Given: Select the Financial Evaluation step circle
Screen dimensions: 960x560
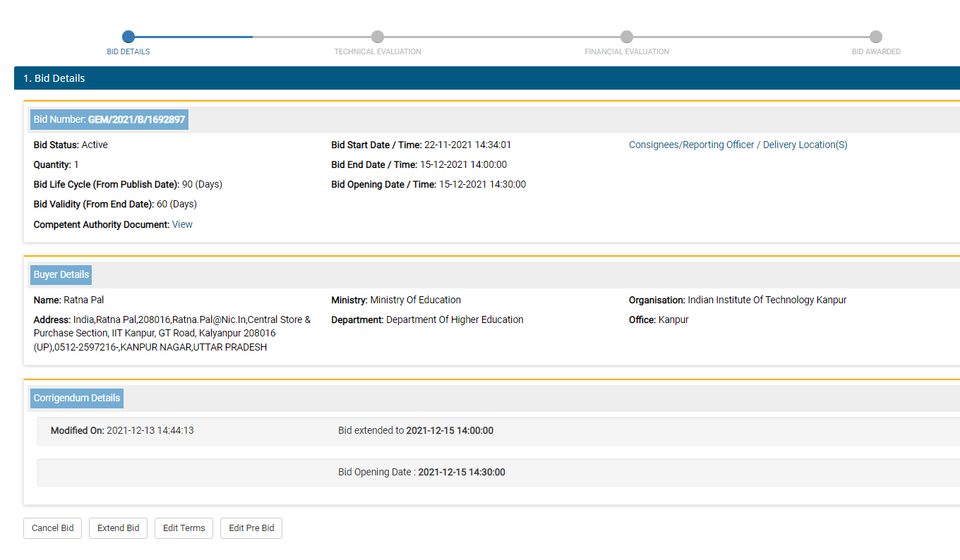Looking at the screenshot, I should click(x=626, y=37).
